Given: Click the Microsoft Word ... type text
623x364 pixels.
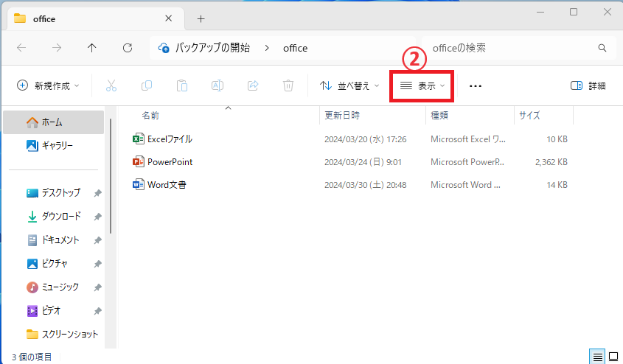Looking at the screenshot, I should tap(466, 185).
